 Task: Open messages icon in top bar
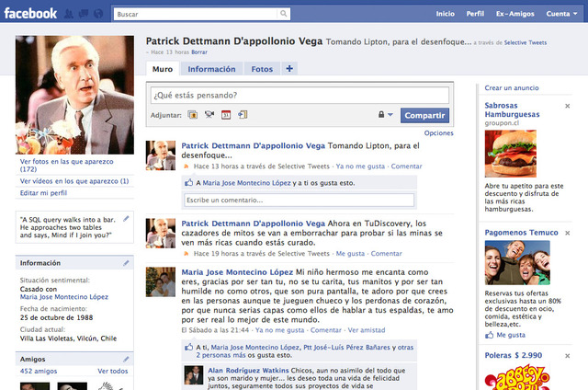point(84,14)
